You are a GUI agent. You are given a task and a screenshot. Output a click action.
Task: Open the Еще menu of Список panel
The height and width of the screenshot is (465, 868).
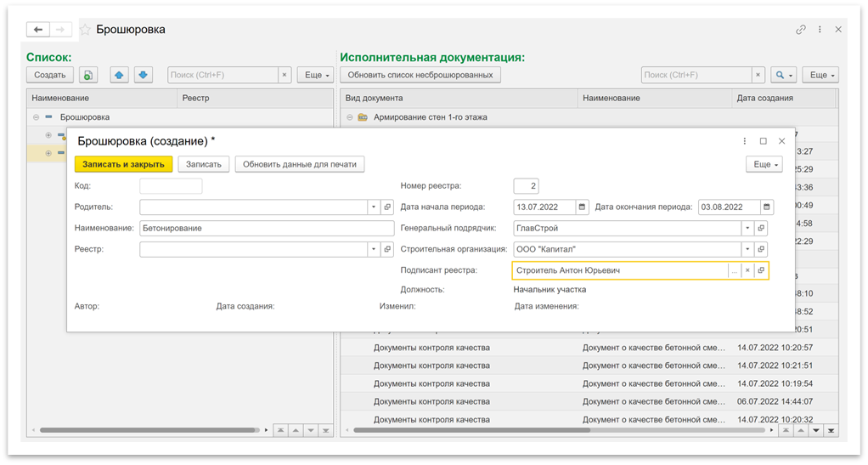click(316, 75)
